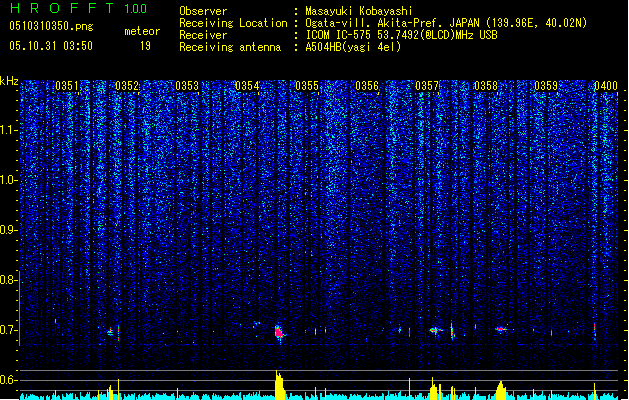Click the 1.0 kHz axis tick label
629x400 pixels.
pos(8,180)
